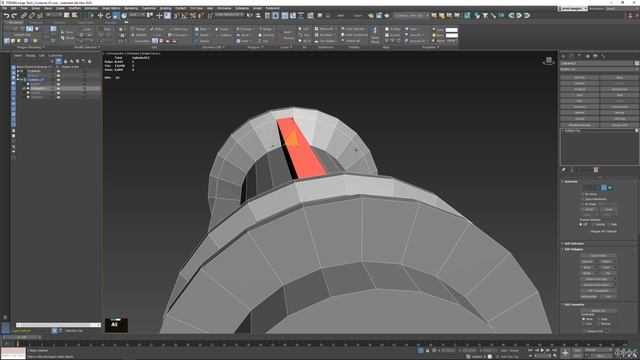Open the Modifiers menu
640x360 pixels.
[x=75, y=8]
